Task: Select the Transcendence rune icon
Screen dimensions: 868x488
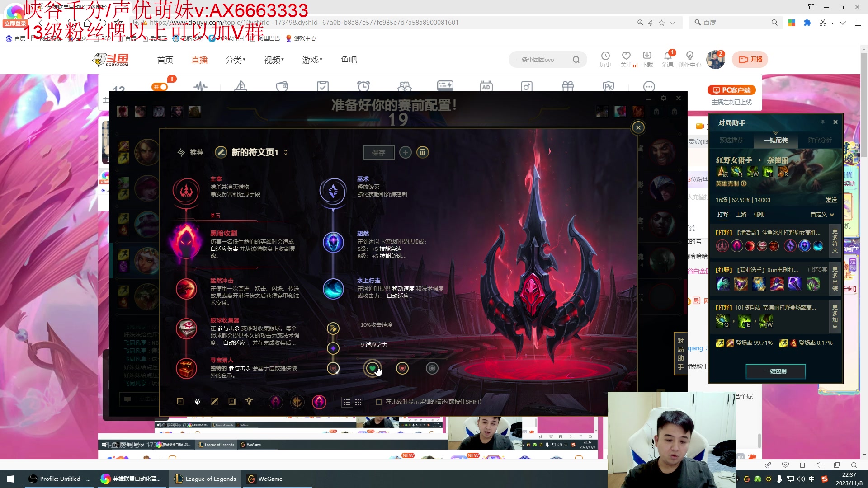Action: pyautogui.click(x=333, y=242)
